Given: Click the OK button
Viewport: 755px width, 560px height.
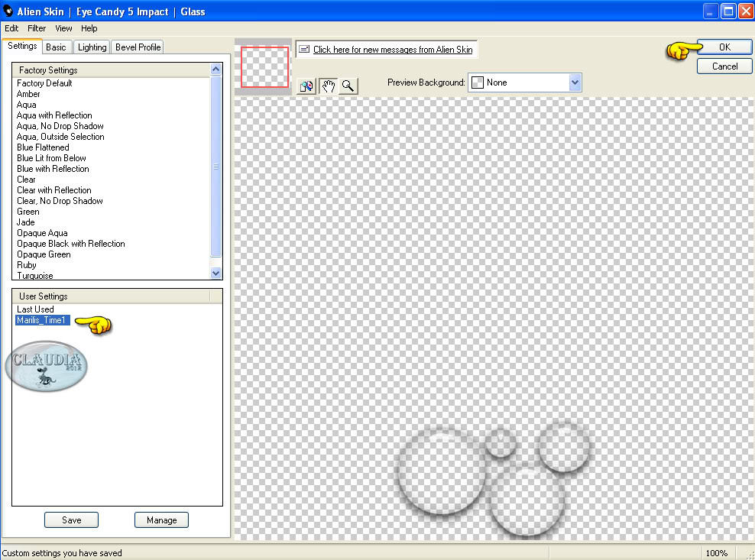Looking at the screenshot, I should (724, 47).
